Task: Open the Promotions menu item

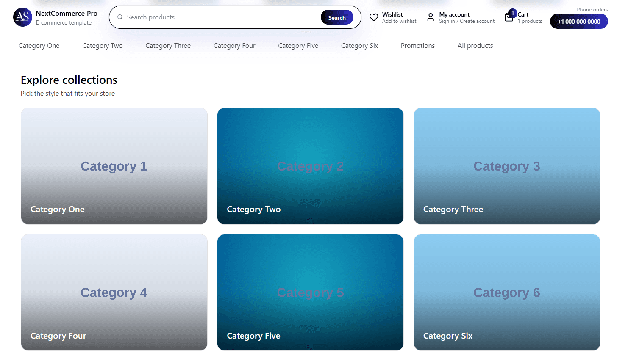Action: pyautogui.click(x=417, y=45)
